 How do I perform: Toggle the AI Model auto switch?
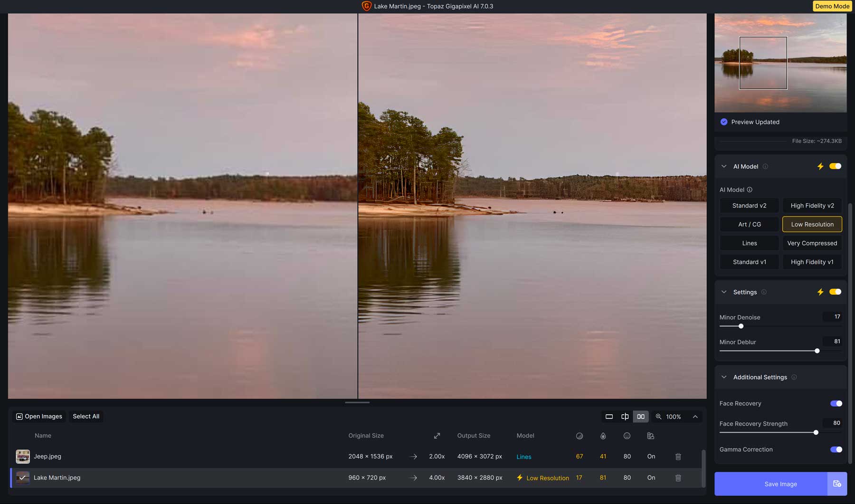[835, 166]
